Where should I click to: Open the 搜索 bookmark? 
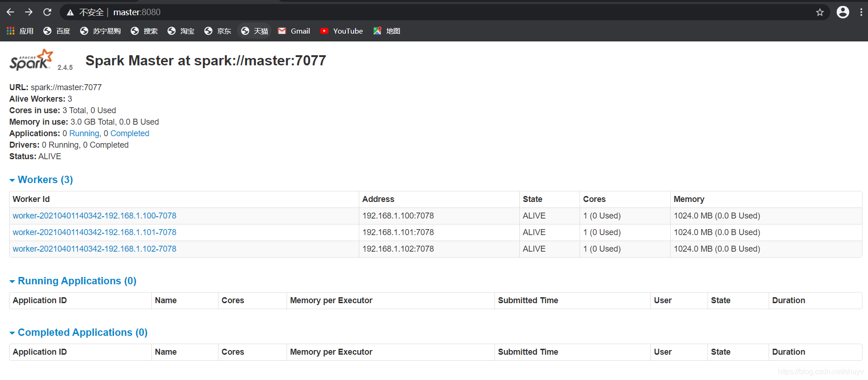point(144,31)
